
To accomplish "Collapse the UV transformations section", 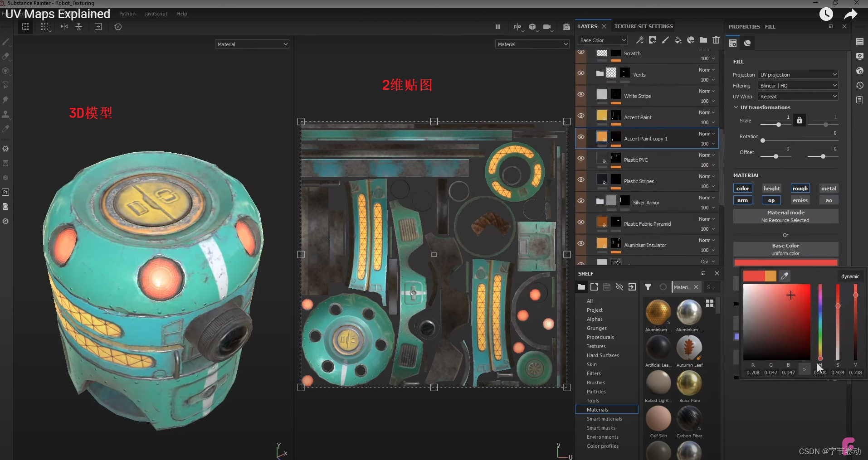I will [x=736, y=107].
